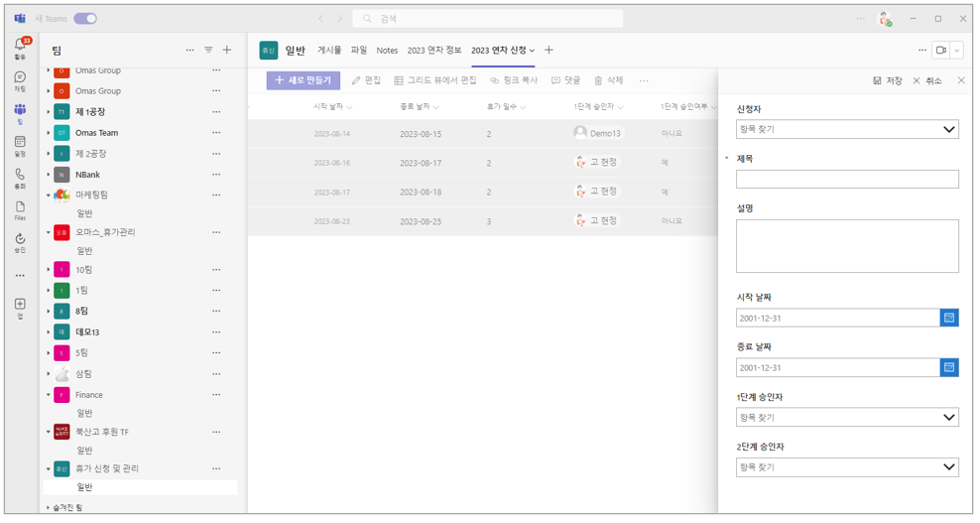Click the 편집 toolbar button

click(366, 80)
